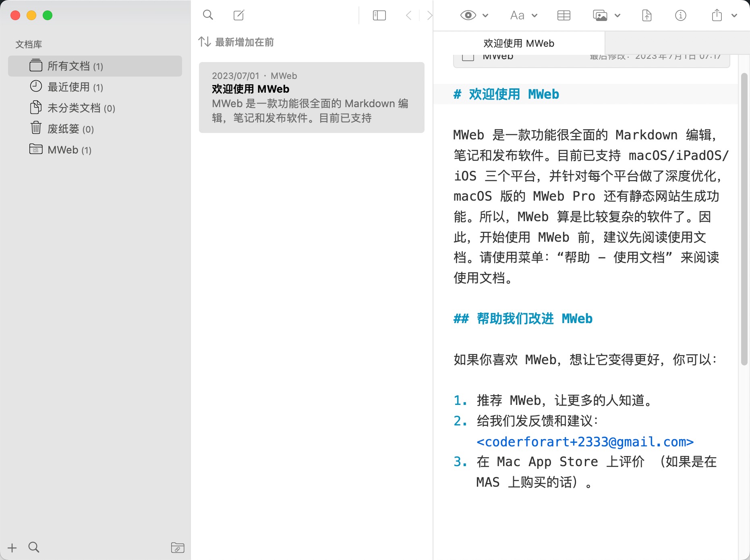Click the export document icon
Image resolution: width=750 pixels, height=560 pixels.
[x=646, y=15]
